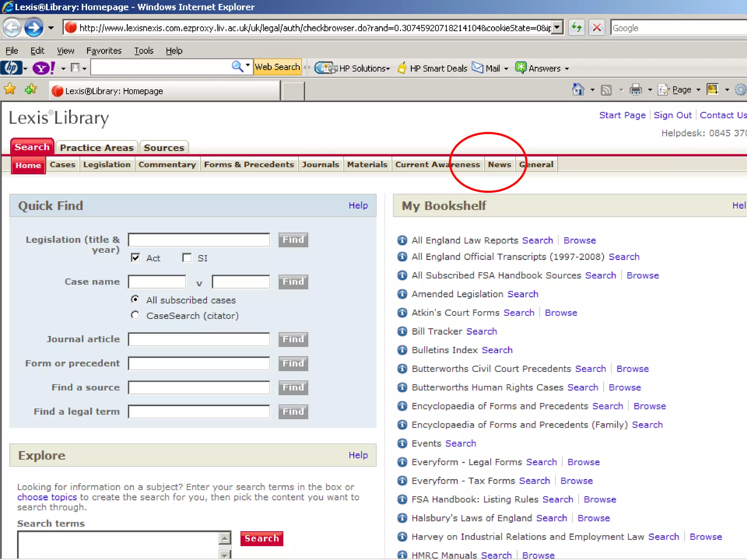Click the Print icon in command bar

tap(636, 90)
